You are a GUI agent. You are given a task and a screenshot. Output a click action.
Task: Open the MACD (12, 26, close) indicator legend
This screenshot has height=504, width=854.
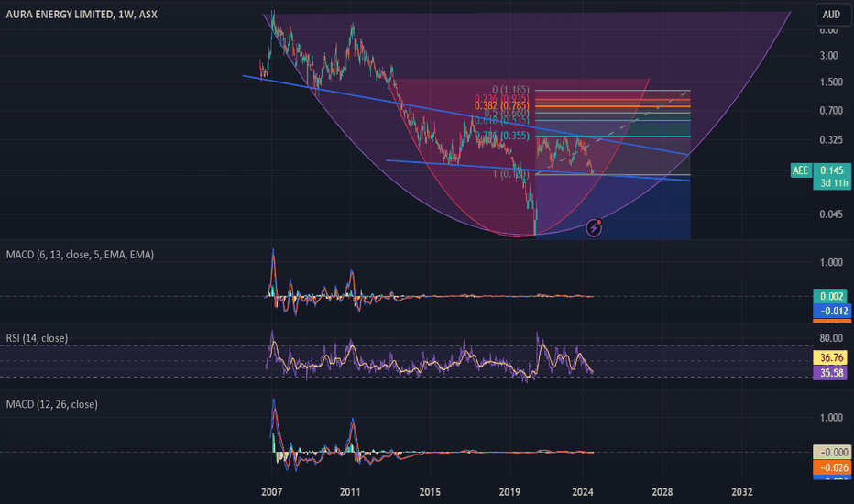(51, 404)
